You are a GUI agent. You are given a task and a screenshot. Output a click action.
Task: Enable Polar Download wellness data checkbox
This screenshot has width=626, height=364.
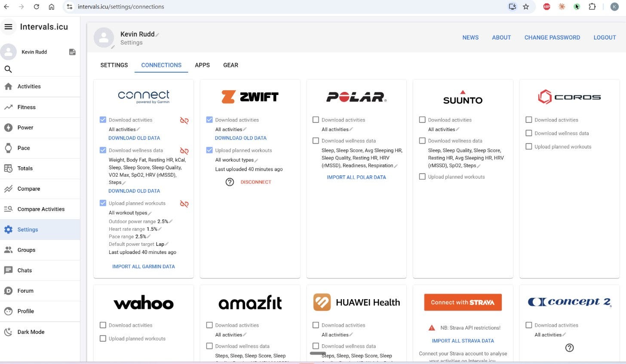click(x=316, y=141)
